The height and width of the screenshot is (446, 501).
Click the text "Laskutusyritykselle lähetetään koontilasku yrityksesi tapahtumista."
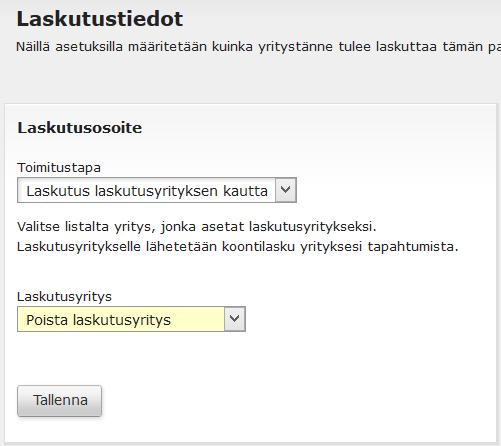(x=238, y=247)
